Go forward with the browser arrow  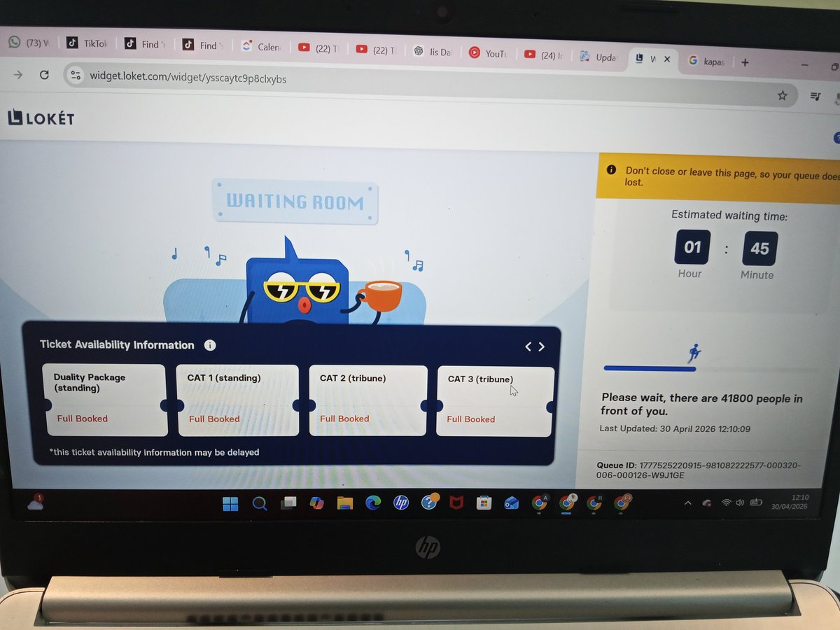tap(18, 74)
